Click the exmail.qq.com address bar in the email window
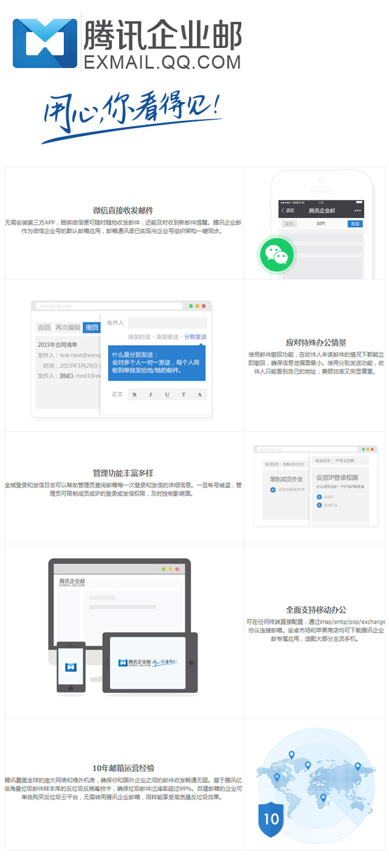 (x=109, y=306)
